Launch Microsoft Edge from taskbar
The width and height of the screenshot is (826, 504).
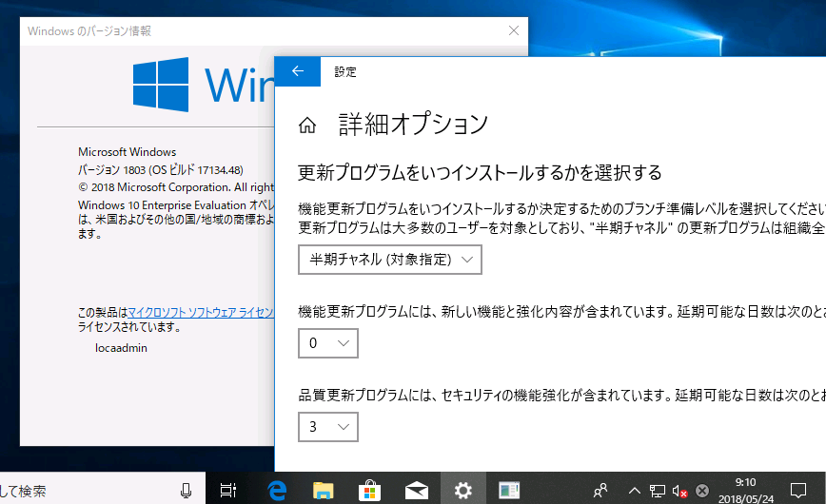277,491
